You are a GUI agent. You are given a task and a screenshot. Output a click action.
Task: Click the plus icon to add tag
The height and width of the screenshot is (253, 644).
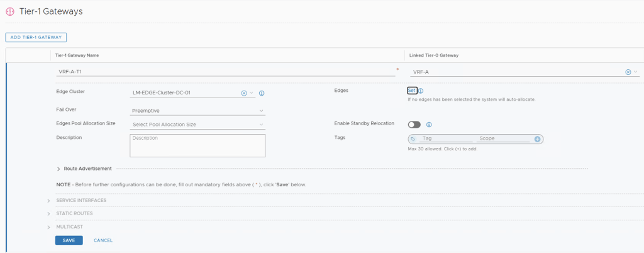[538, 139]
